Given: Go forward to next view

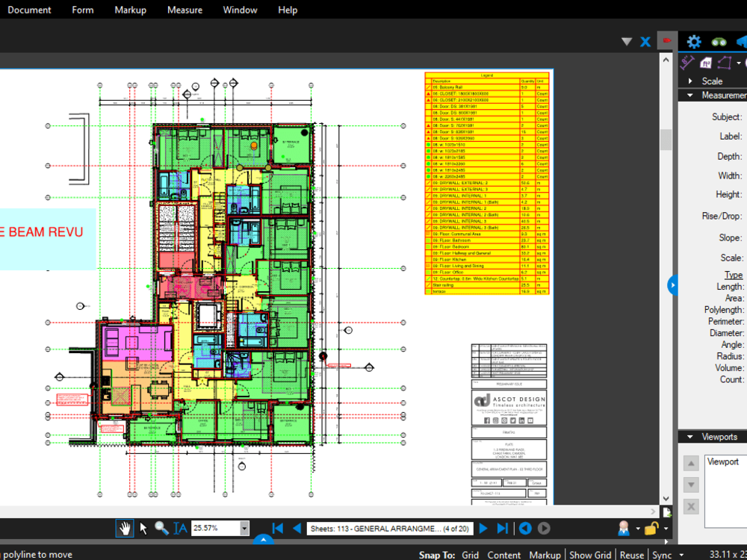Looking at the screenshot, I should pyautogui.click(x=544, y=528).
